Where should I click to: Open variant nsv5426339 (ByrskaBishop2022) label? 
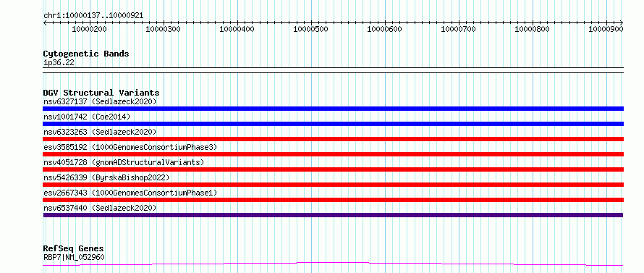coord(106,177)
